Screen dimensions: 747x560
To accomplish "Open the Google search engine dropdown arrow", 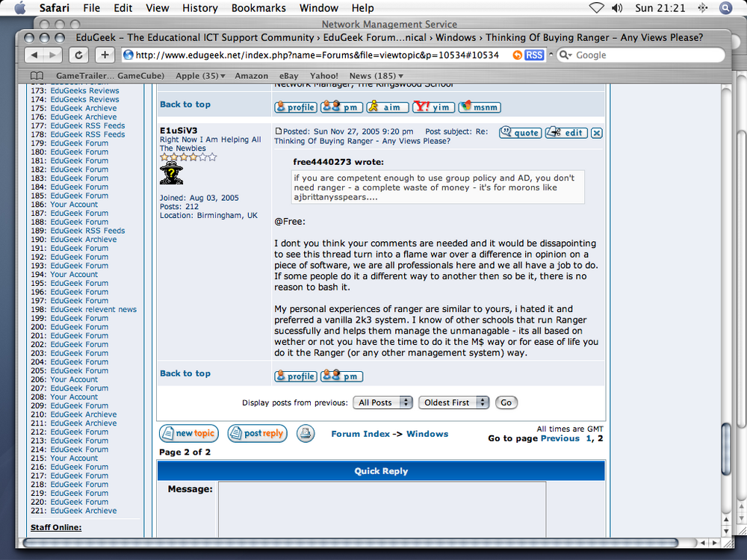I will point(565,55).
